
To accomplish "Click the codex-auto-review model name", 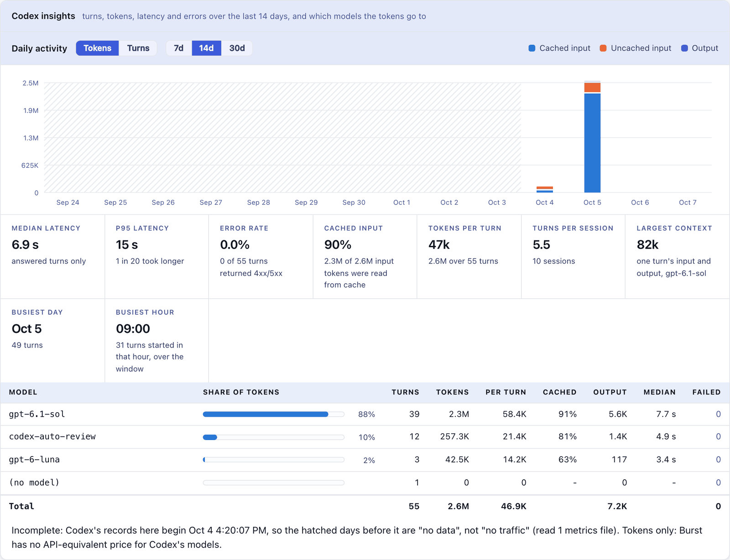I will tap(52, 436).
